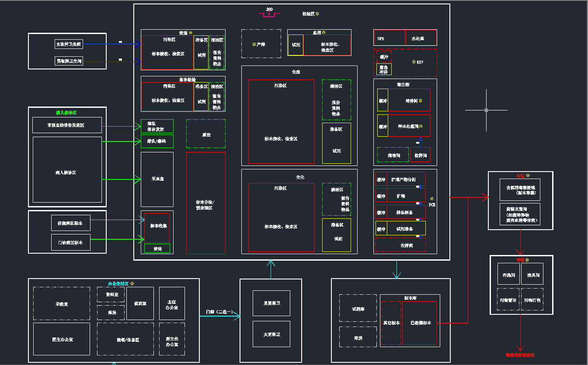Select the 采血室 room label
This screenshot has height=365, width=588.
[x=157, y=179]
